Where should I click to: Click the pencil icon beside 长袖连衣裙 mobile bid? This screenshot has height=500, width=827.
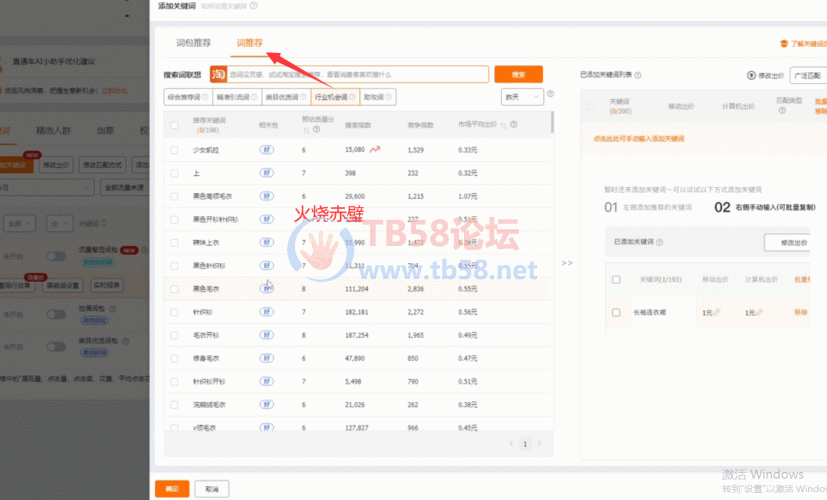[x=718, y=313]
